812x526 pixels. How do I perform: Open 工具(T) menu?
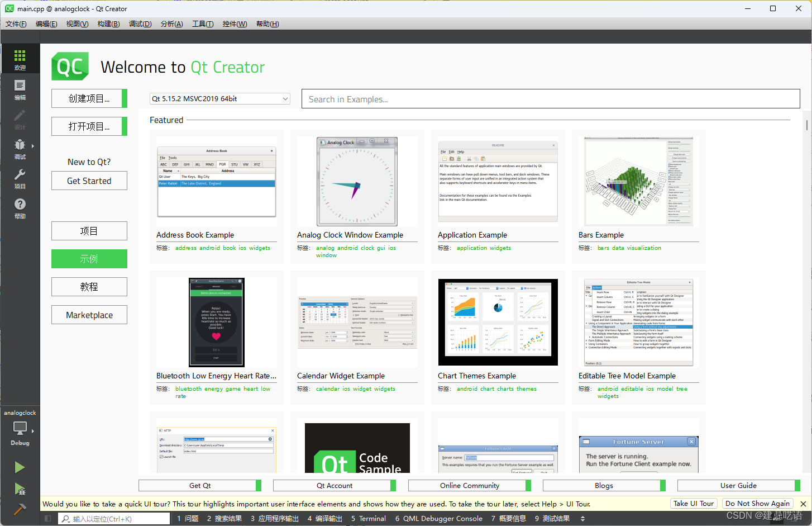(203, 24)
